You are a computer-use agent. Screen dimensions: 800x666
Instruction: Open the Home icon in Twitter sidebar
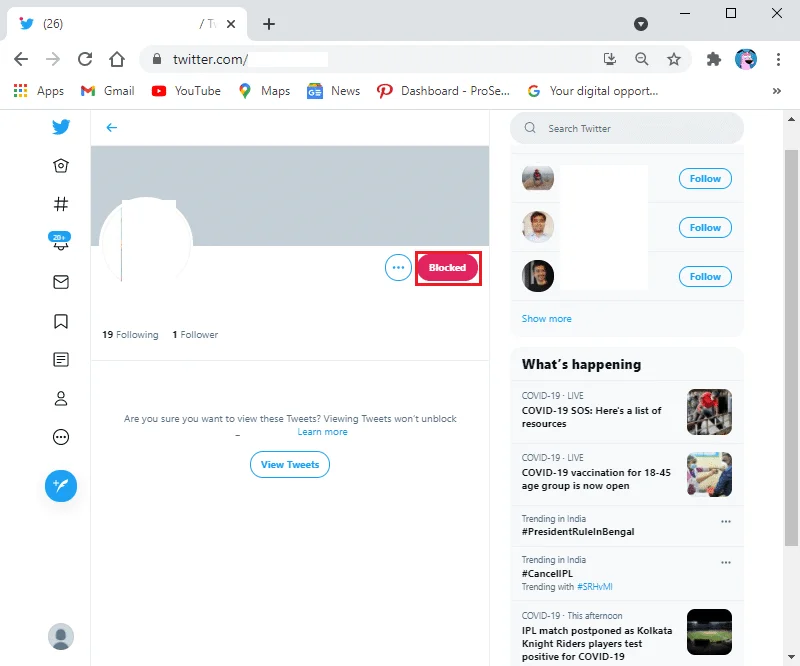pyautogui.click(x=61, y=165)
